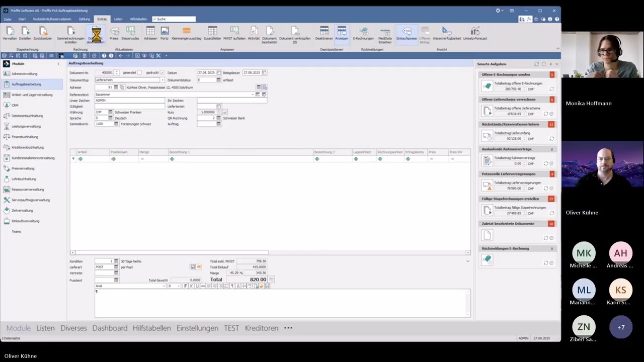Click the Steuercodes icon
The image size is (644, 362).
(130, 33)
